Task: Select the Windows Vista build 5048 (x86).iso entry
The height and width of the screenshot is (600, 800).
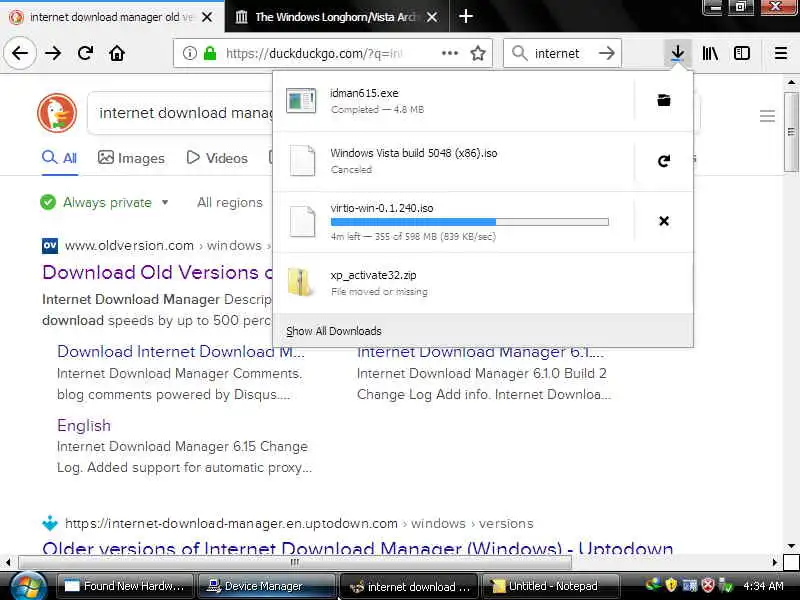Action: click(454, 161)
